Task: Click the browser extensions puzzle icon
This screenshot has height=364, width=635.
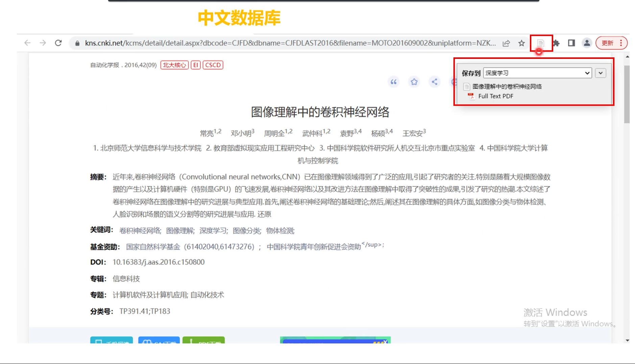Action: [556, 43]
